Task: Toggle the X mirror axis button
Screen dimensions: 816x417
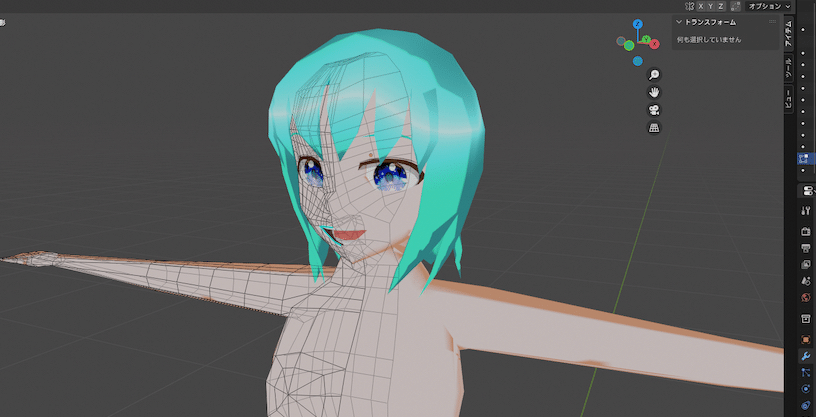Action: coord(701,6)
